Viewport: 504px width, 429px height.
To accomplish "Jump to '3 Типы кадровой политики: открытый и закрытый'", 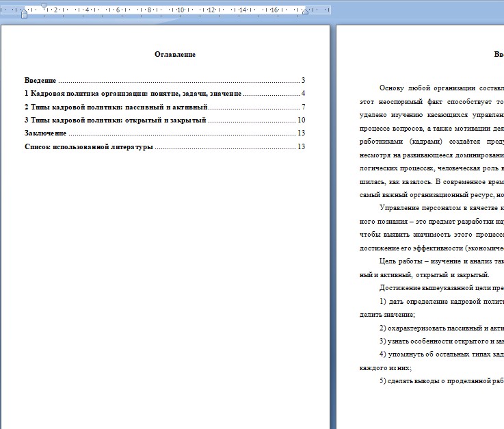I will pyautogui.click(x=115, y=120).
